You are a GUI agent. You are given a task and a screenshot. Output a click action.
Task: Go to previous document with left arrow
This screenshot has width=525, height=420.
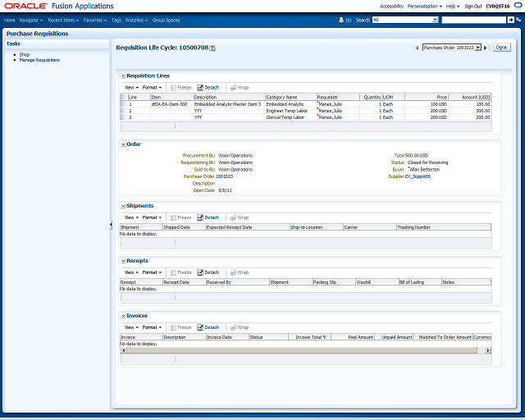[417, 48]
